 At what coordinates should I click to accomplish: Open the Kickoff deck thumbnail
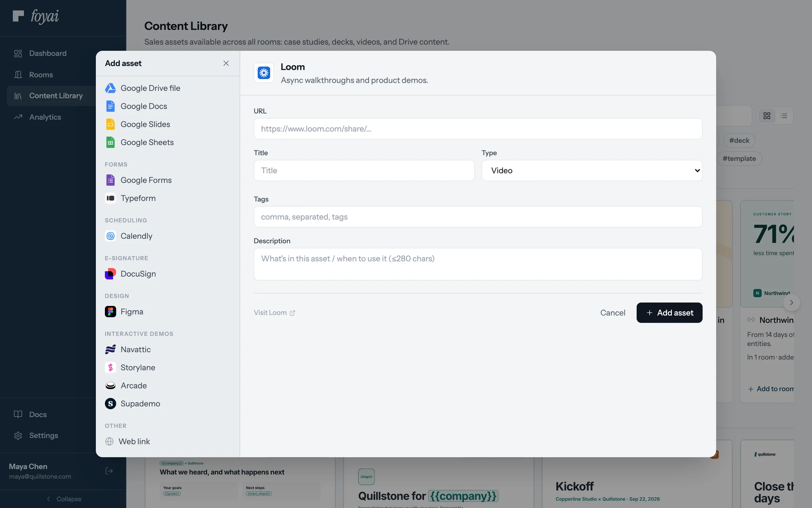637,483
